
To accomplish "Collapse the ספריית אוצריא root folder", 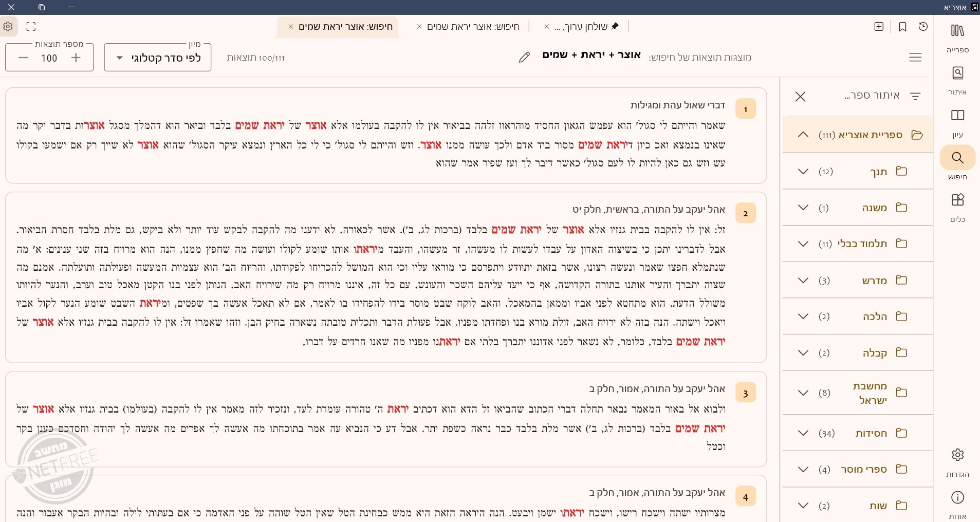I will click(803, 135).
